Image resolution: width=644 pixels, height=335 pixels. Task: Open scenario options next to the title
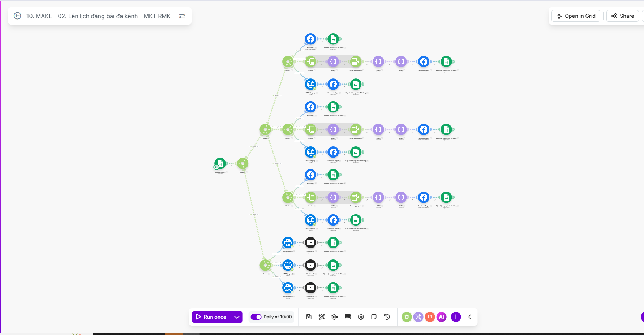tap(182, 16)
